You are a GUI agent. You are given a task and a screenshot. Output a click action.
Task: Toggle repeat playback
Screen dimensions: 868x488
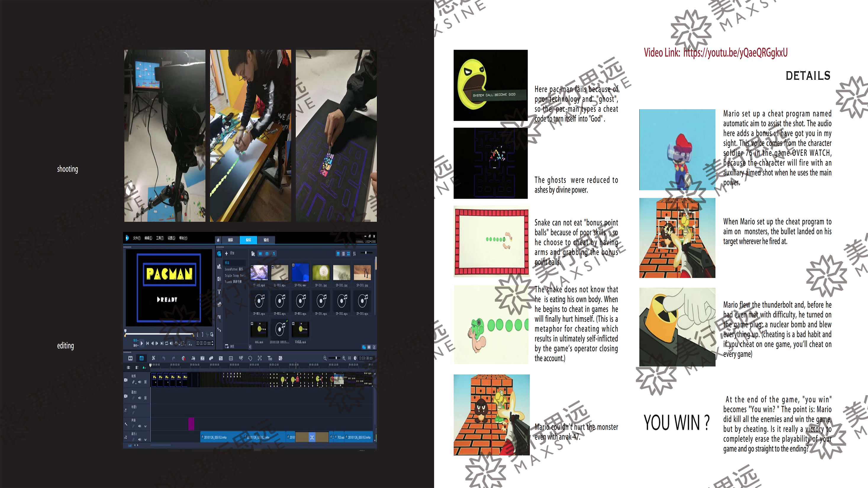pos(167,343)
